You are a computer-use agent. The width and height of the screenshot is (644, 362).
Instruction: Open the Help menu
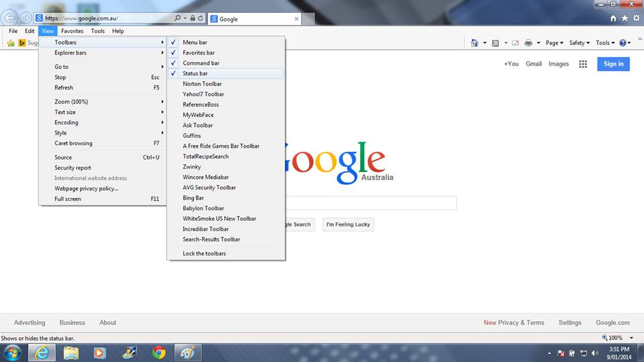coord(118,31)
